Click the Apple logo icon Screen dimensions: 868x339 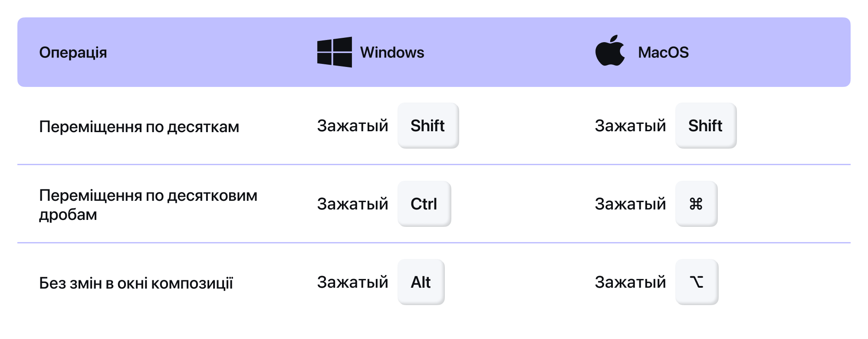[610, 50]
